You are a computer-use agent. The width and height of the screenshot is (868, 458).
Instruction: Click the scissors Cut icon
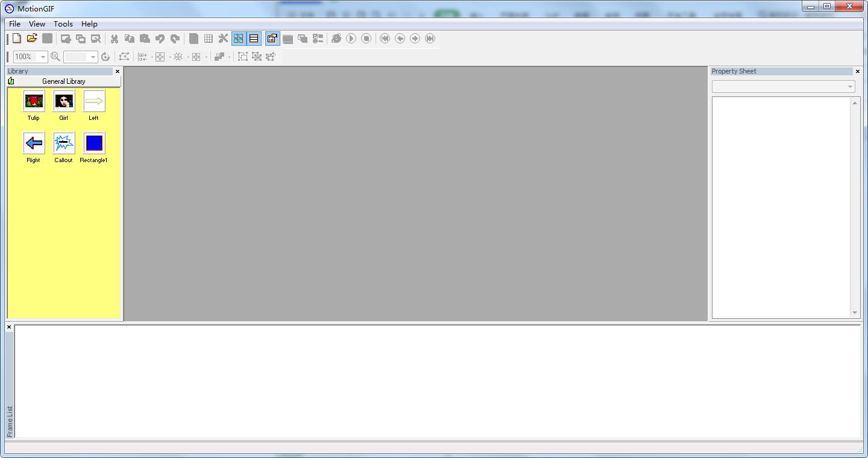click(x=114, y=39)
